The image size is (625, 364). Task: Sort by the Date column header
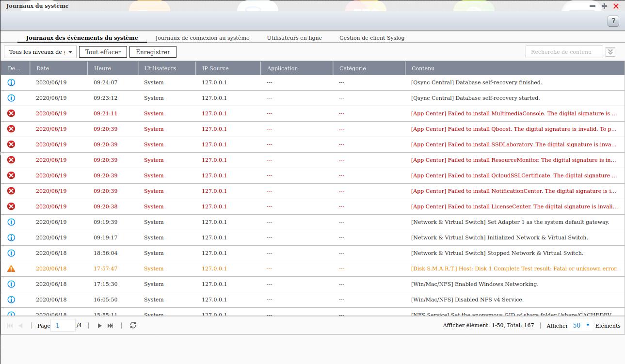point(43,68)
